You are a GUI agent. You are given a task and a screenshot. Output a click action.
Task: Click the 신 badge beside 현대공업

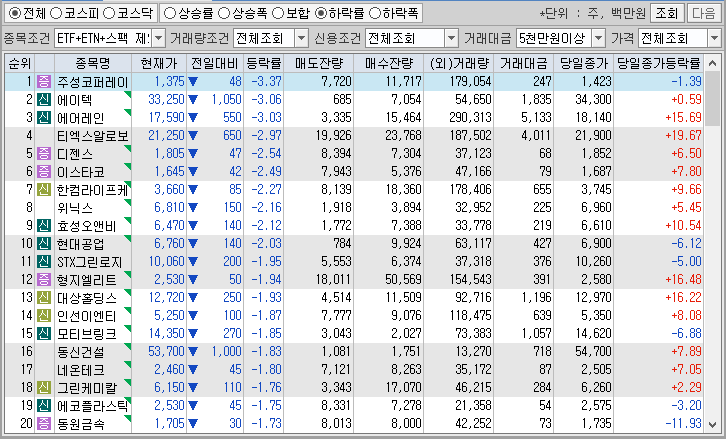click(44, 244)
